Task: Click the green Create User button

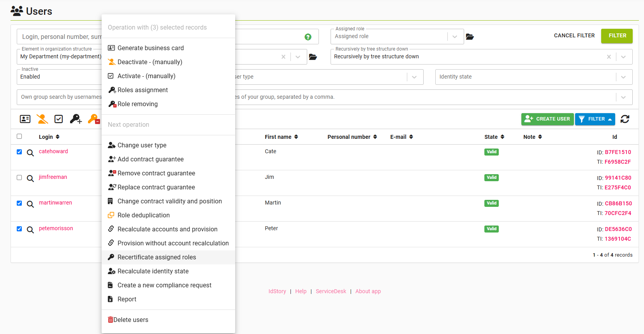Action: point(547,119)
